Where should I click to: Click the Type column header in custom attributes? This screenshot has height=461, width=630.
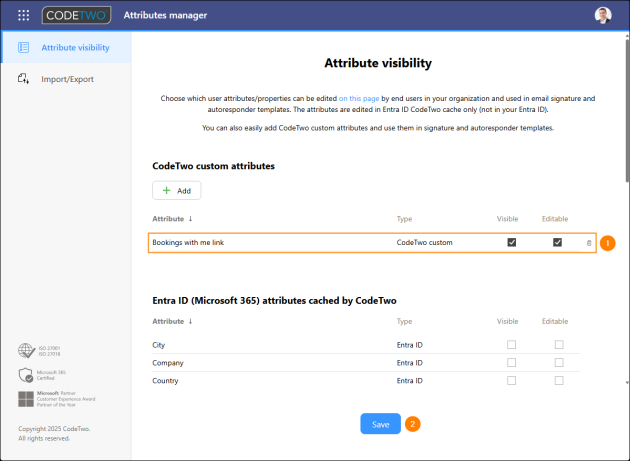click(x=404, y=219)
